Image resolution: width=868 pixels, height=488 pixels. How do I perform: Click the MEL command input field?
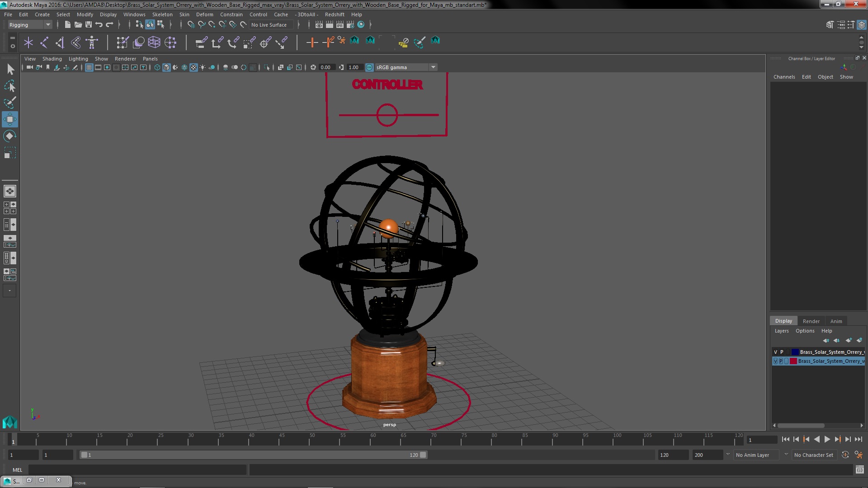pos(137,470)
